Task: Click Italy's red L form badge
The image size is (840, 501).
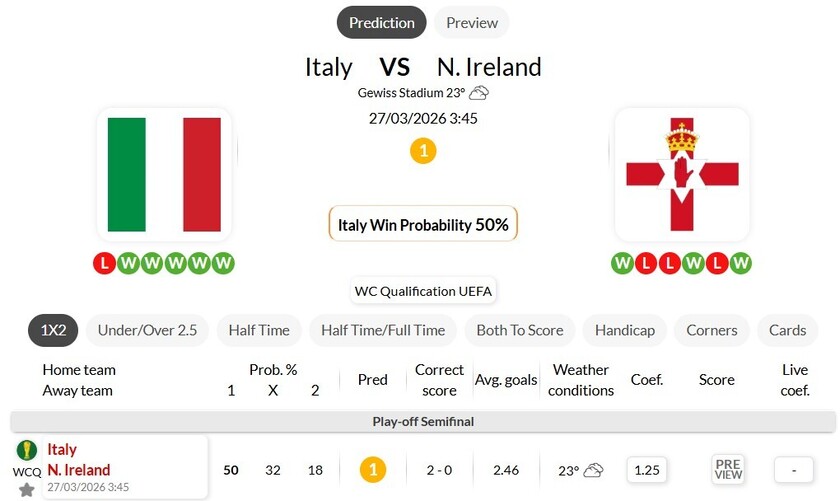Action: pos(104,263)
